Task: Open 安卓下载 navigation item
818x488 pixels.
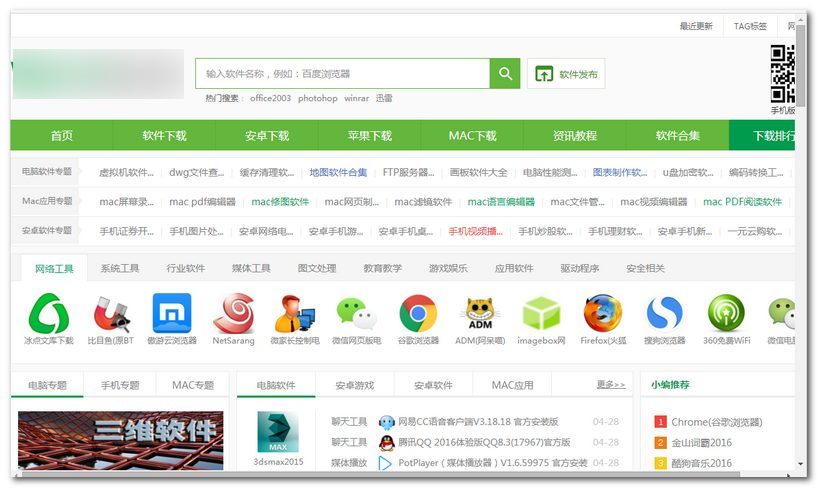Action: (x=267, y=136)
